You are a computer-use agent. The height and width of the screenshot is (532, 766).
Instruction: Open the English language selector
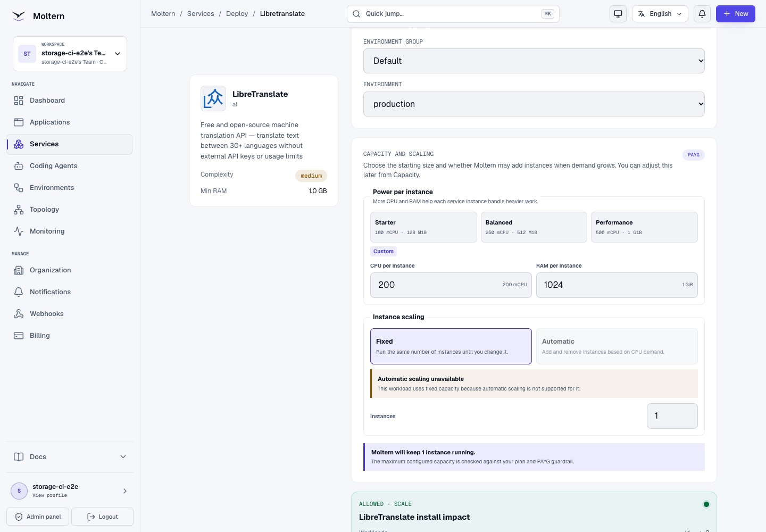click(x=660, y=14)
